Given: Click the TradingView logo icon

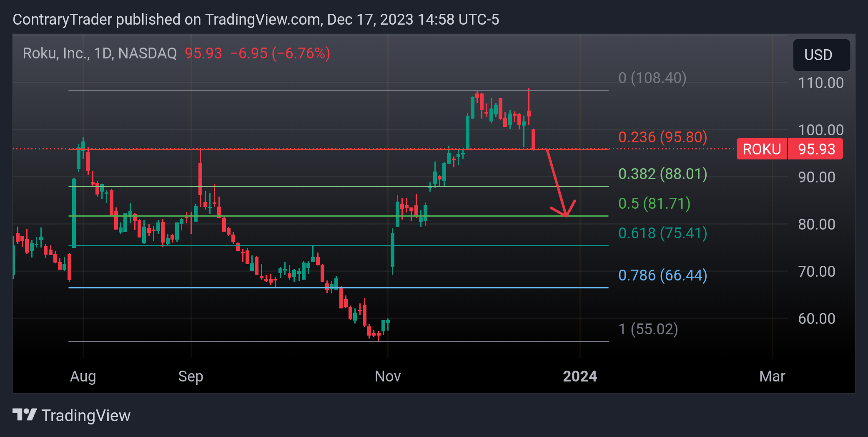Looking at the screenshot, I should (x=25, y=415).
